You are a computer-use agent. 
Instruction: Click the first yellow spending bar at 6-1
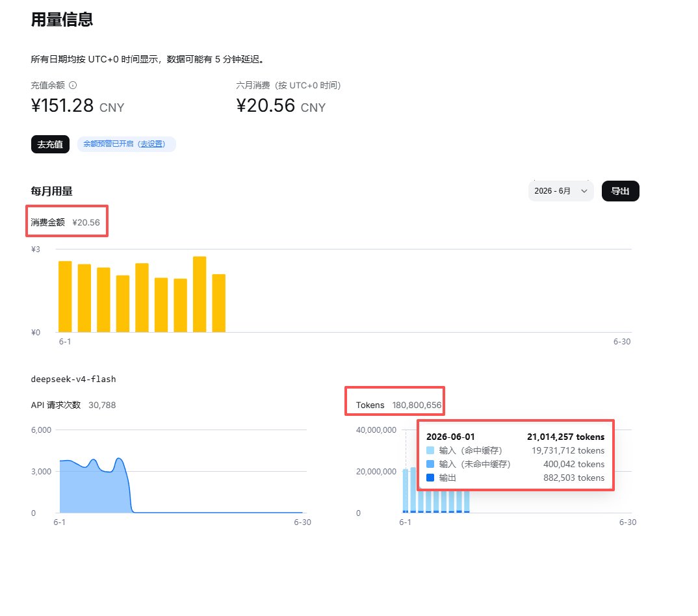pos(65,296)
